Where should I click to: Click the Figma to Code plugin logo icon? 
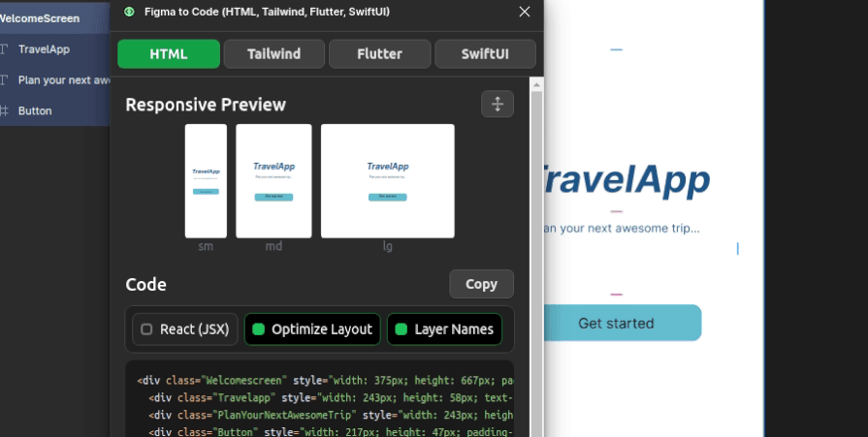[129, 12]
